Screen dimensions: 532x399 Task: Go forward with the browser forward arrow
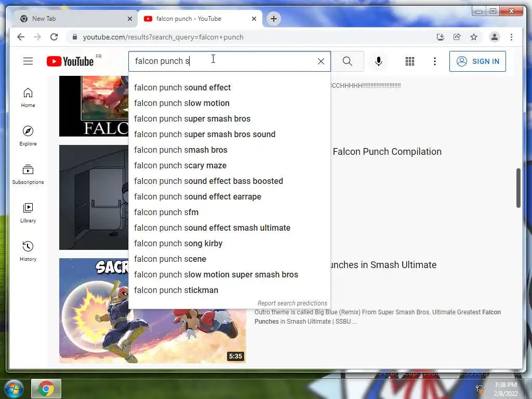tap(37, 37)
